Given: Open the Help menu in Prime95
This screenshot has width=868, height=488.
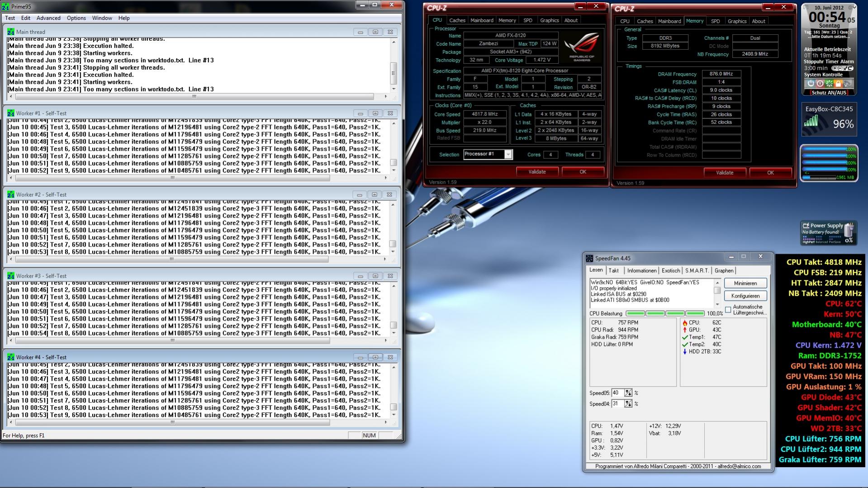Looking at the screenshot, I should [x=124, y=18].
